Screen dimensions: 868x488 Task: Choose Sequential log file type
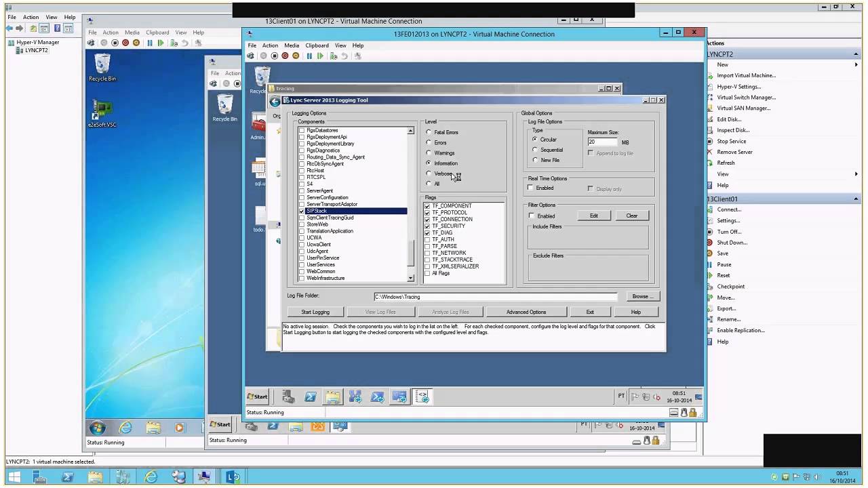(535, 150)
